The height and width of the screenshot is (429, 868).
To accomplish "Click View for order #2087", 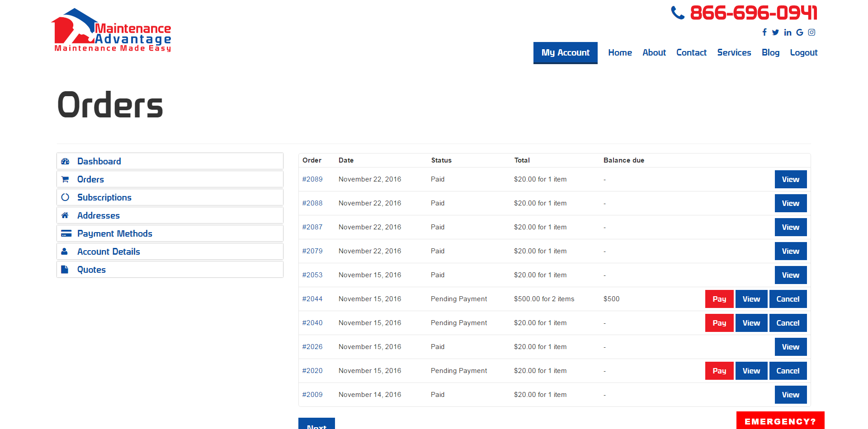I will click(791, 227).
